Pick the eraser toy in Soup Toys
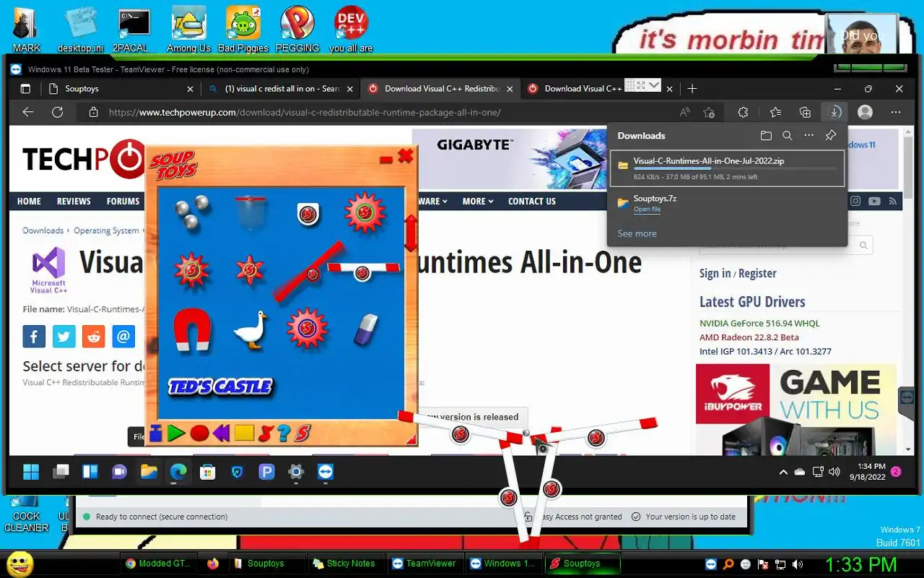The height and width of the screenshot is (578, 924). (366, 329)
